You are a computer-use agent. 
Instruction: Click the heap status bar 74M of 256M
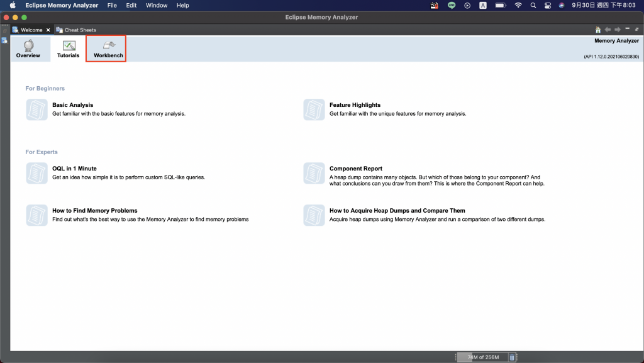tap(483, 357)
